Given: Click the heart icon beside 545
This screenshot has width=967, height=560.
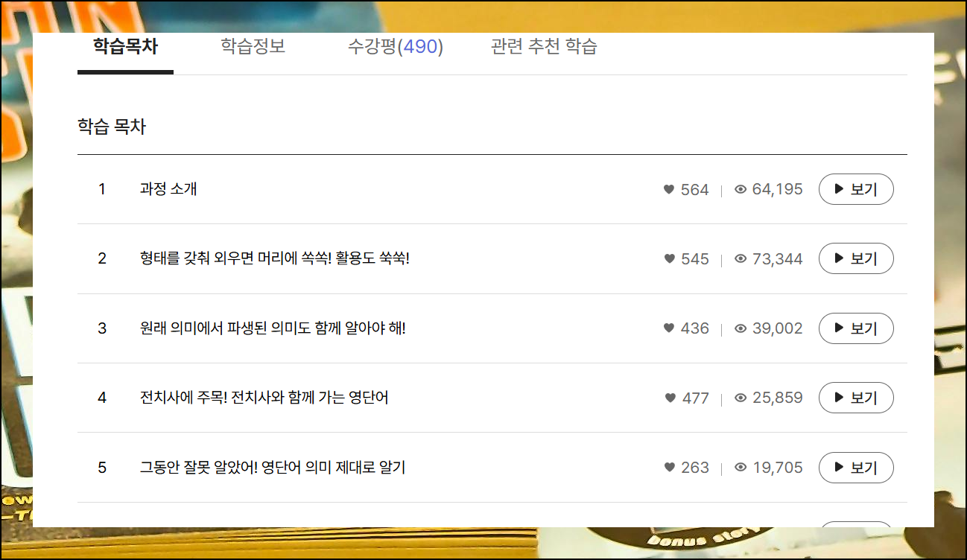Looking at the screenshot, I should click(x=669, y=258).
